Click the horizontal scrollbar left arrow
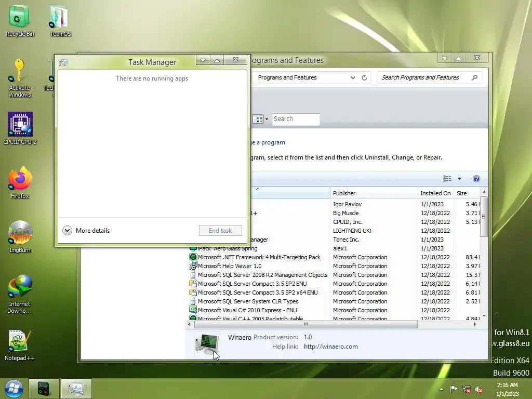The image size is (532, 399). click(x=189, y=324)
